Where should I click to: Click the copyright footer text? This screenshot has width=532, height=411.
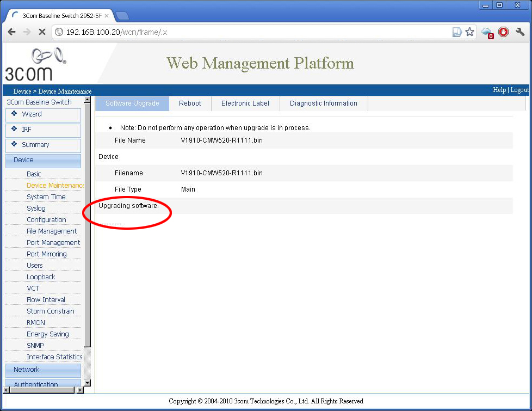(x=266, y=401)
